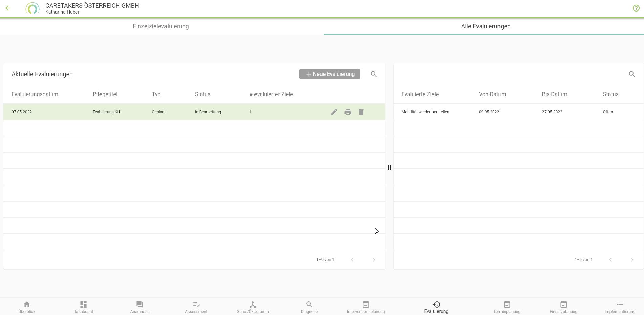Select the Mobilität wieder herstellen goal row
The width and height of the screenshot is (644, 315).
[x=425, y=112]
